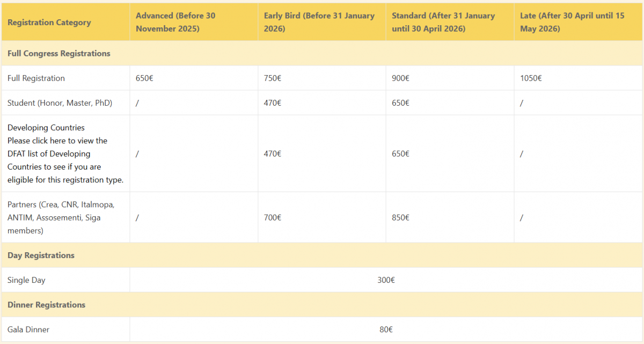Select the Early Bird column header

pos(319,22)
